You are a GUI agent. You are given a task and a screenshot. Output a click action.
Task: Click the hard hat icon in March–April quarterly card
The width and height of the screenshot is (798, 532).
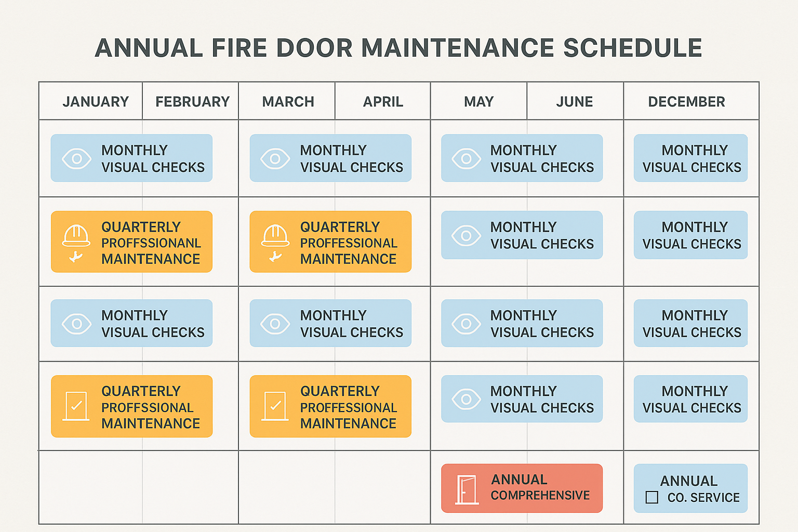pos(275,236)
